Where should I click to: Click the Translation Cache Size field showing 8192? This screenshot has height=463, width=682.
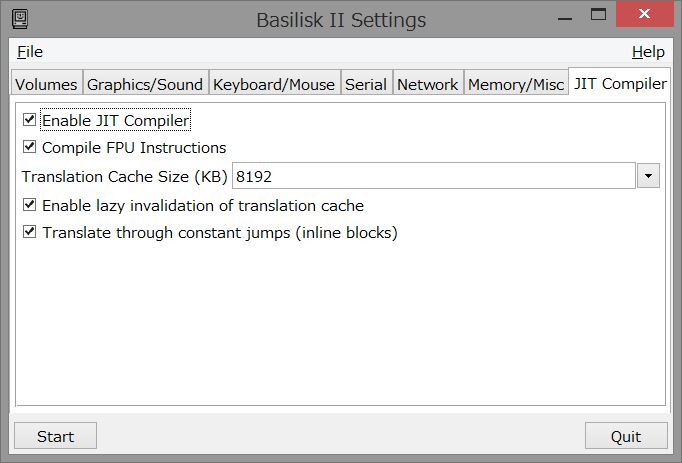coord(434,176)
